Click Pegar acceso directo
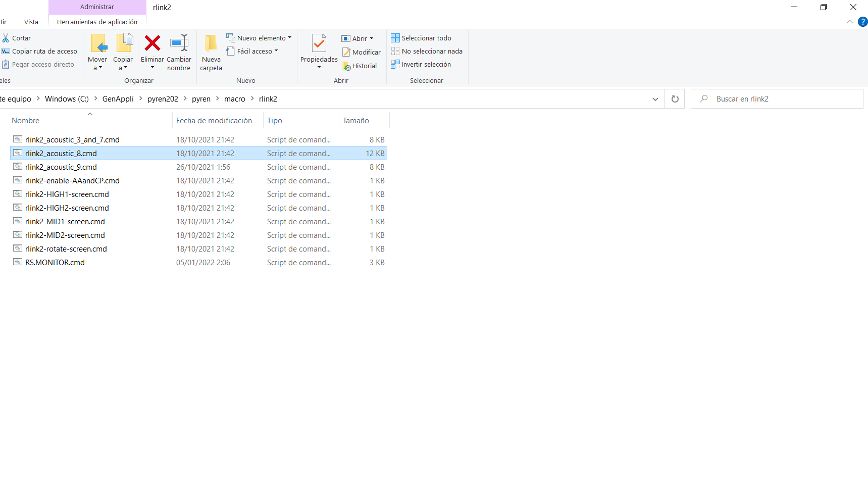This screenshot has height=496, width=868. click(38, 65)
